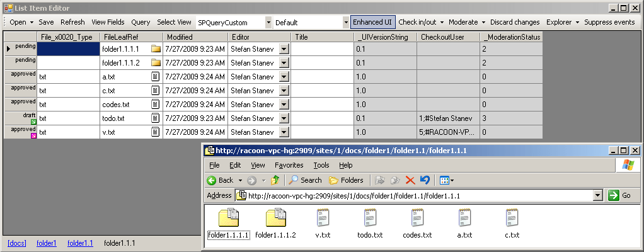Screen dimensions: 644x252
Task: Expand the Default view combo box
Action: (x=346, y=23)
